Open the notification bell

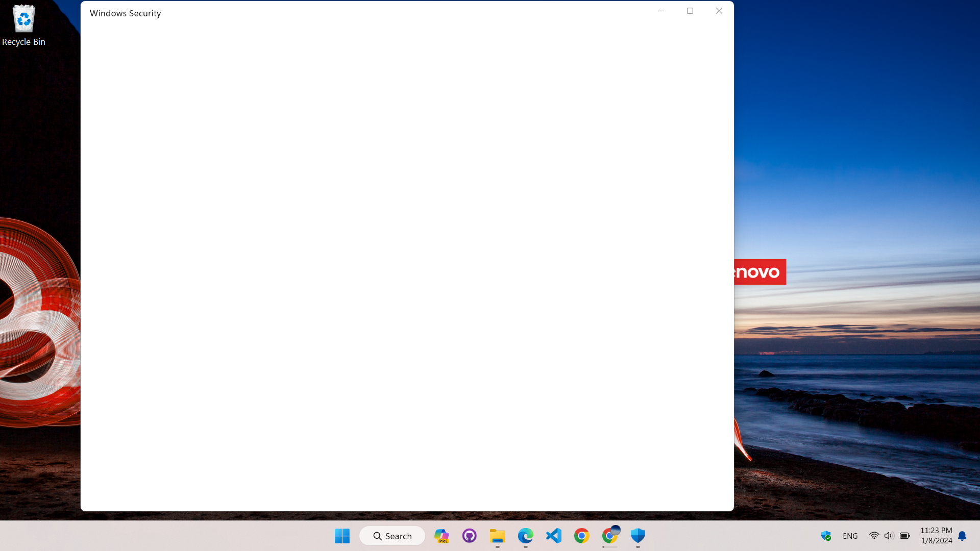(x=962, y=536)
